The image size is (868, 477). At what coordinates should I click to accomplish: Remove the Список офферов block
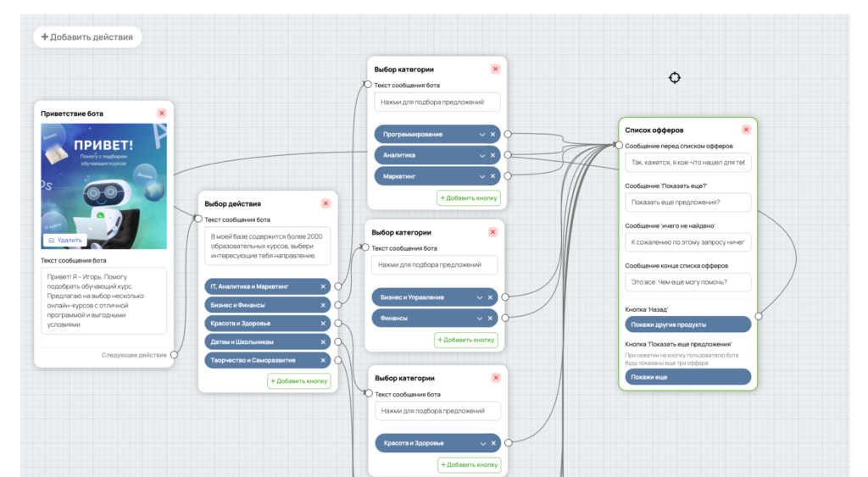pyautogui.click(x=746, y=130)
